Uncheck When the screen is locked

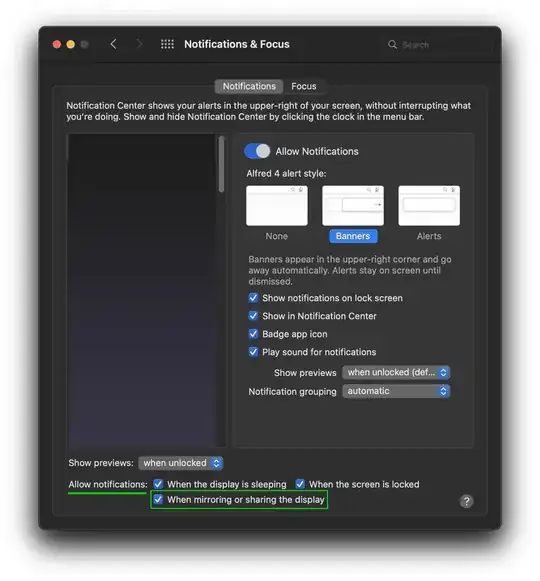pos(300,484)
